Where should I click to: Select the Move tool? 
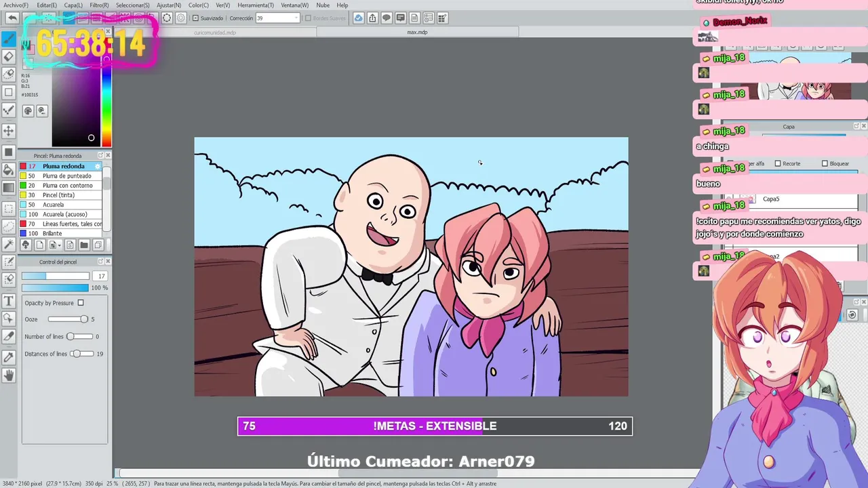(x=9, y=130)
